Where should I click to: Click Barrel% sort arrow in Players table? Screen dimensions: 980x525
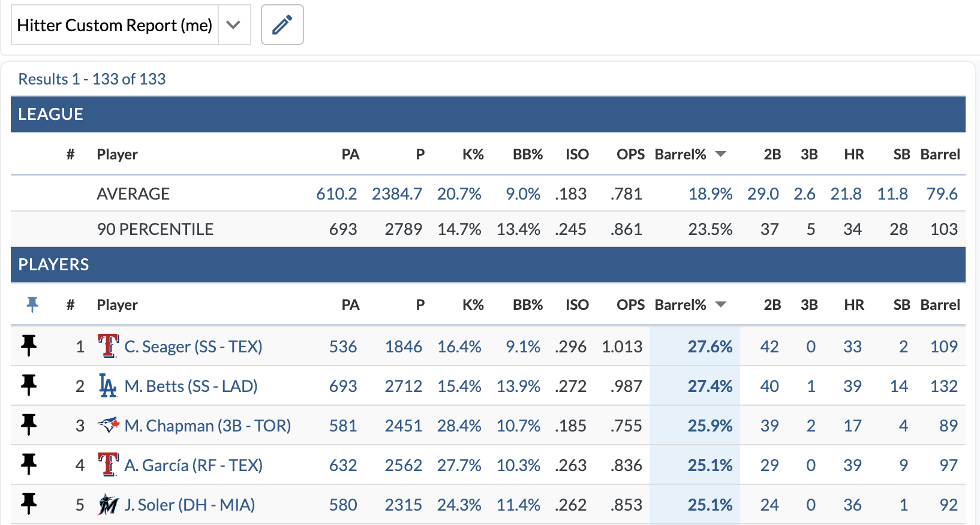(721, 305)
